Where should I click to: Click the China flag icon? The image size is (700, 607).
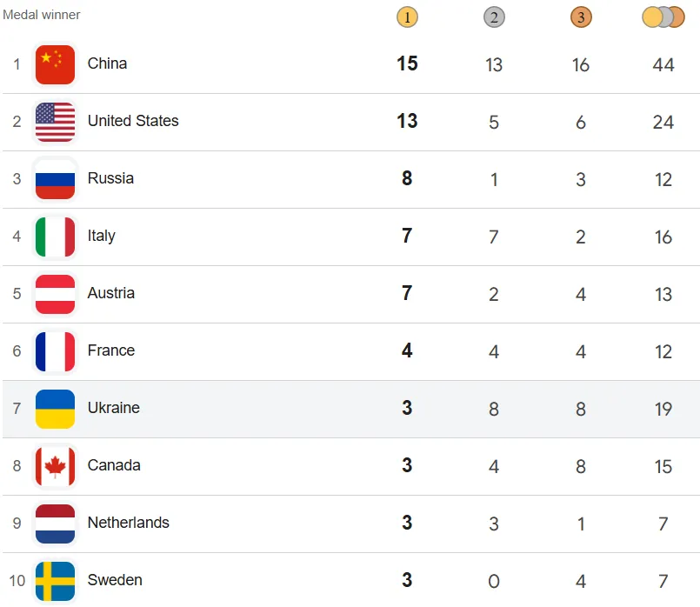pos(55,64)
